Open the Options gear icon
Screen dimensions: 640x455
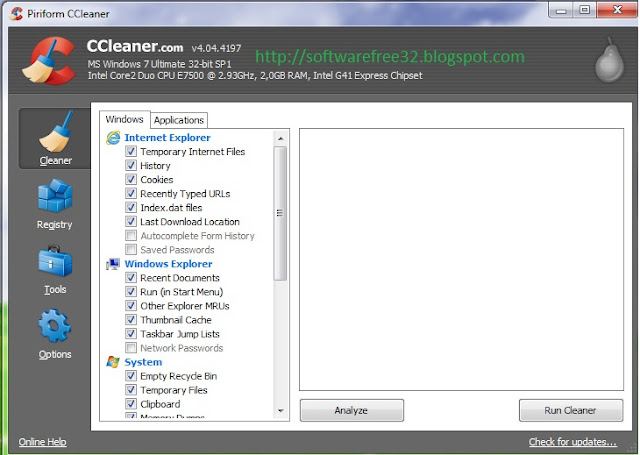pos(55,326)
